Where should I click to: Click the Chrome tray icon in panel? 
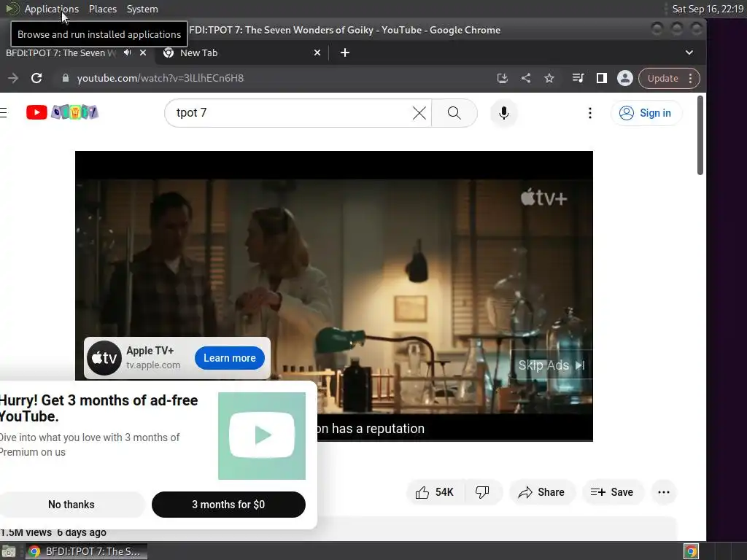(x=691, y=551)
